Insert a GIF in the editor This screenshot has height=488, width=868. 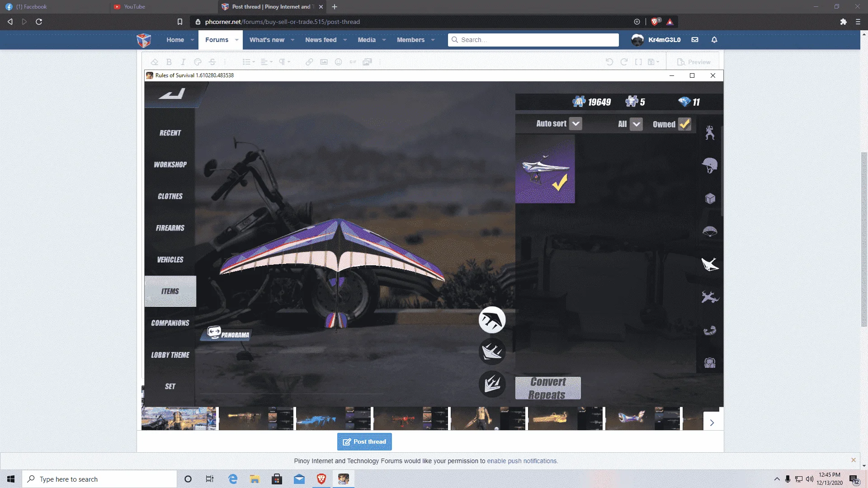353,62
